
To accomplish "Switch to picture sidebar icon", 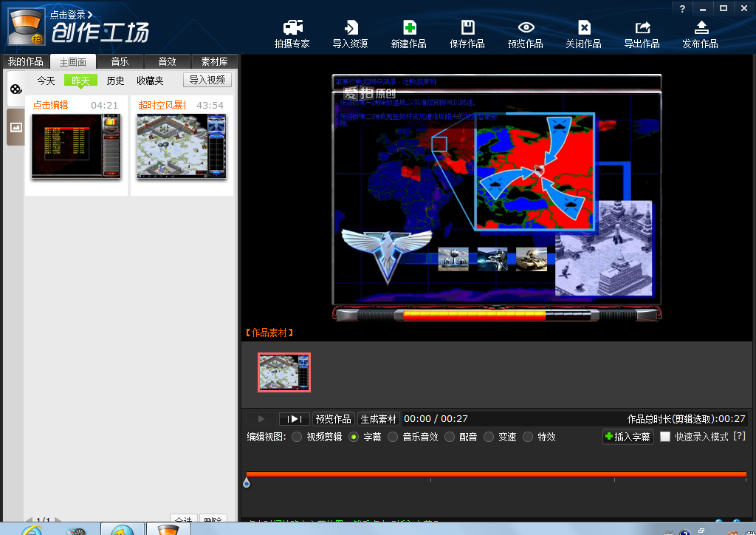I will [16, 127].
